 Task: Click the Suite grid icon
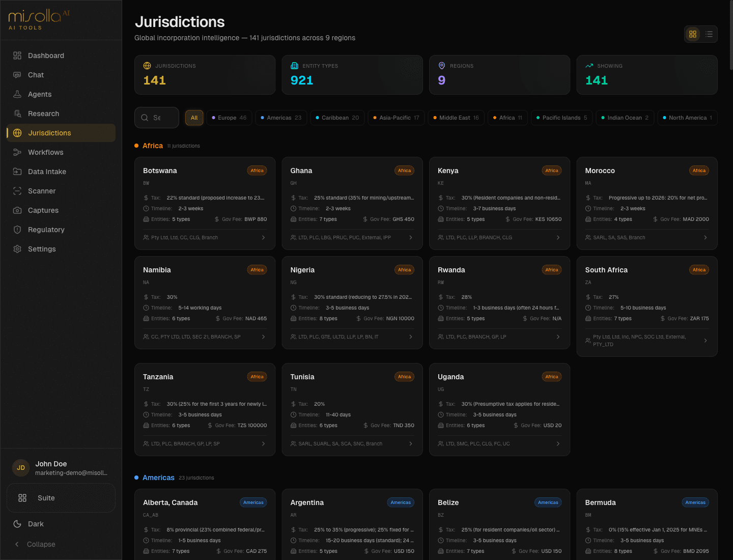(22, 498)
